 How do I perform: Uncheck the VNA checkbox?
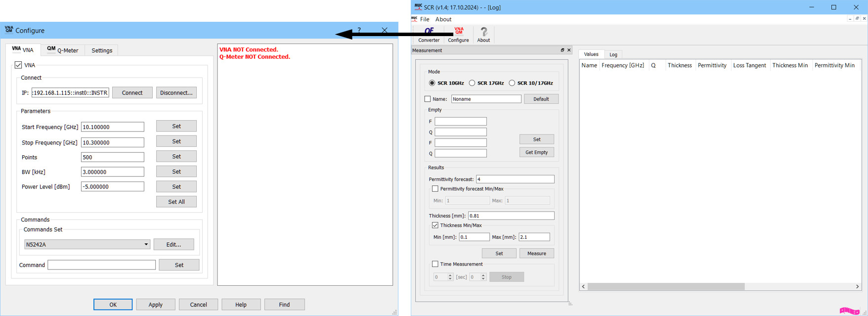click(x=18, y=65)
